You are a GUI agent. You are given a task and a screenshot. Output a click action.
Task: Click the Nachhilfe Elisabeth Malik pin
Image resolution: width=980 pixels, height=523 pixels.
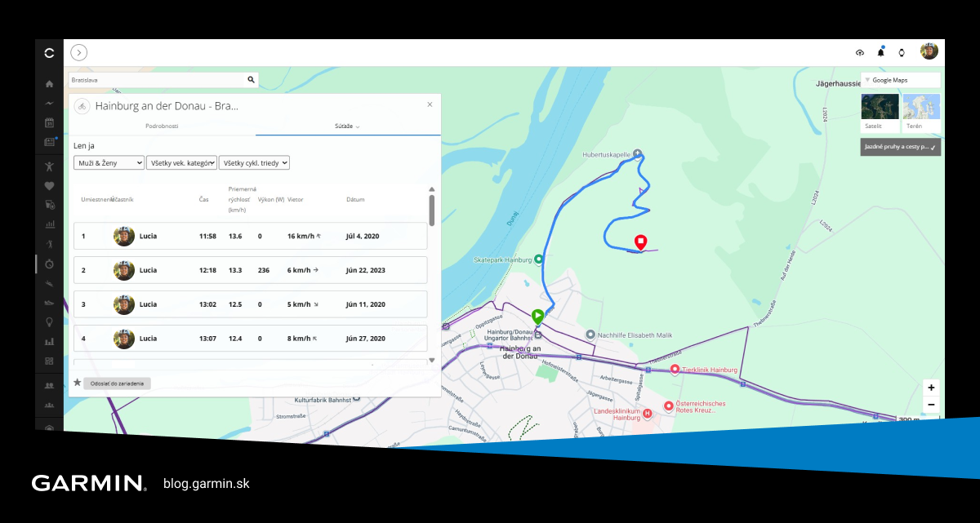click(x=590, y=335)
